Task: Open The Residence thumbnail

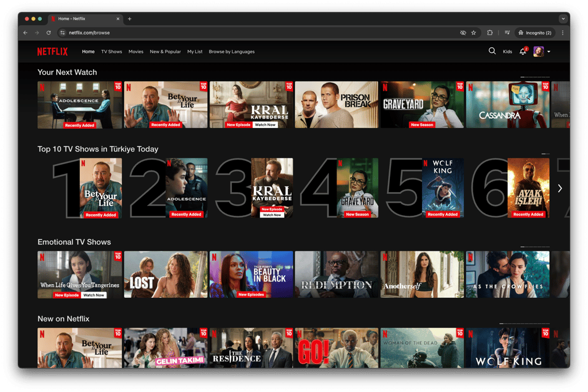Action: (252, 348)
